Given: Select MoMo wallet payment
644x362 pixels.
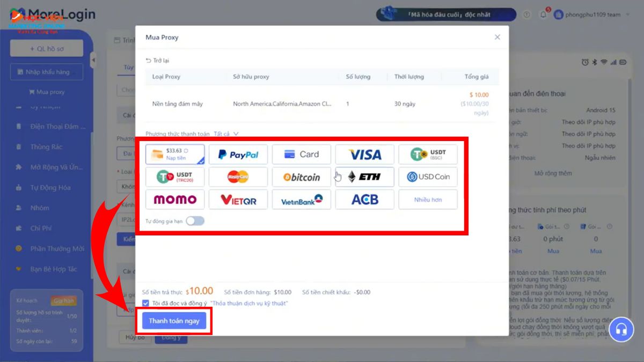Looking at the screenshot, I should pyautogui.click(x=175, y=200).
